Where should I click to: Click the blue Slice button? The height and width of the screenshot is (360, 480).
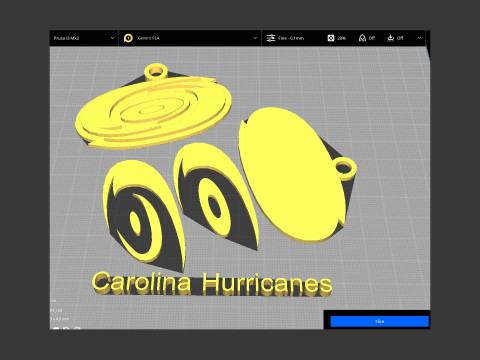coord(379,321)
